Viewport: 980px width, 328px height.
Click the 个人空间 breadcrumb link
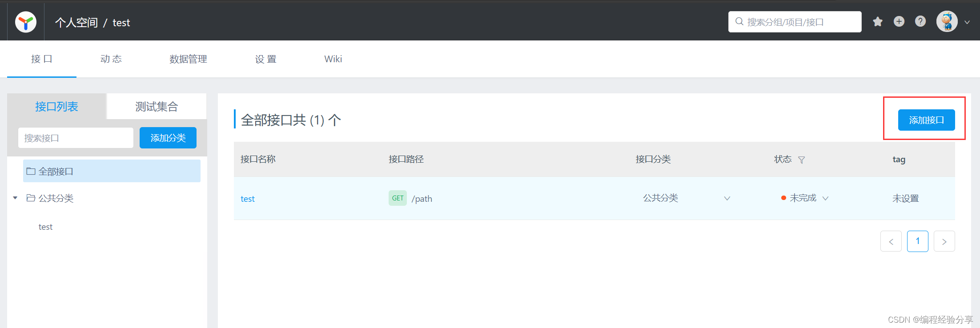(x=76, y=23)
